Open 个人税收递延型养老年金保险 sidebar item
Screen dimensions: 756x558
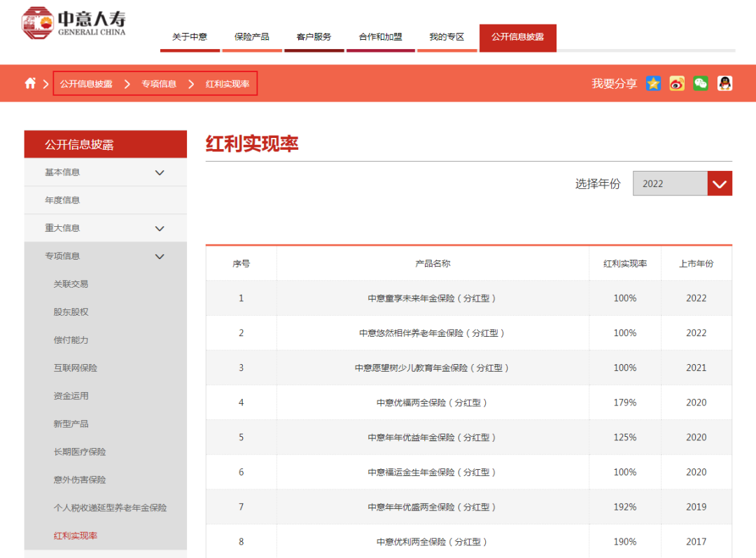pyautogui.click(x=110, y=508)
